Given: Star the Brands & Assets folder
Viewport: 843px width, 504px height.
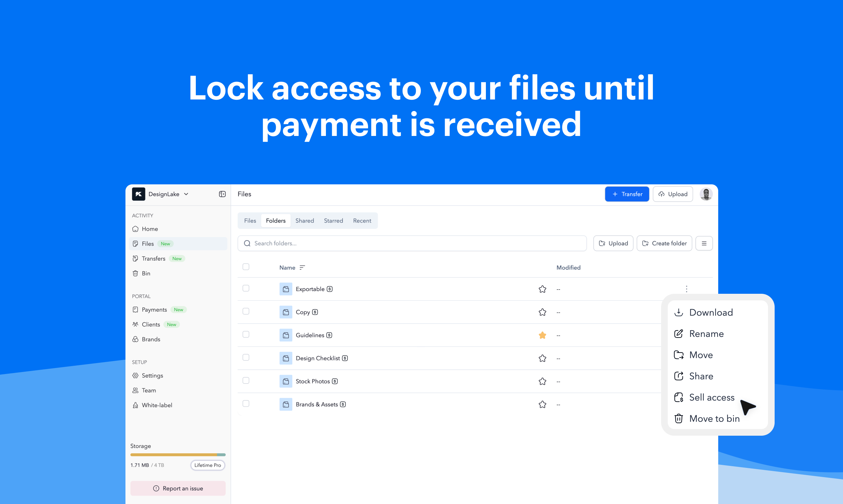Looking at the screenshot, I should tap(542, 405).
